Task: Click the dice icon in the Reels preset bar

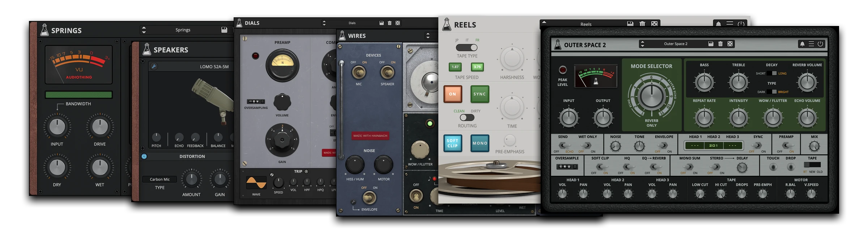Action: [x=654, y=24]
